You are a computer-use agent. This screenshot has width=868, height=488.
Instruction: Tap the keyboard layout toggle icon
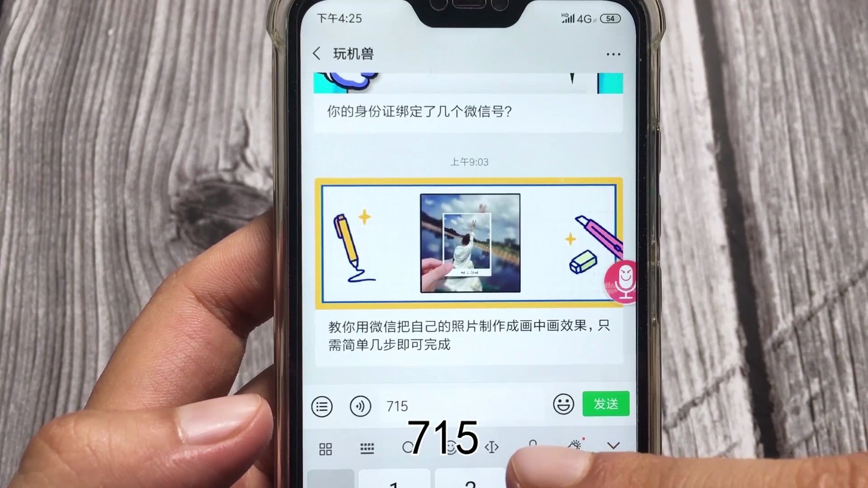(x=366, y=447)
